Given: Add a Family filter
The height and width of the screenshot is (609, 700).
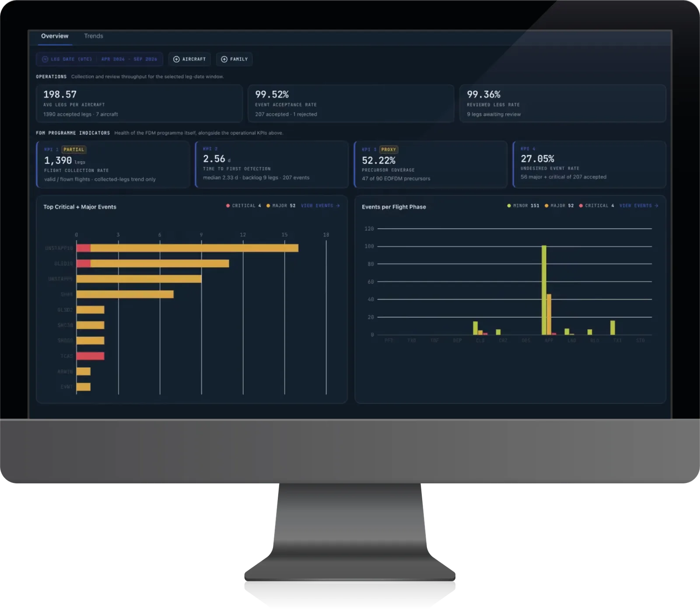Looking at the screenshot, I should click(x=234, y=59).
